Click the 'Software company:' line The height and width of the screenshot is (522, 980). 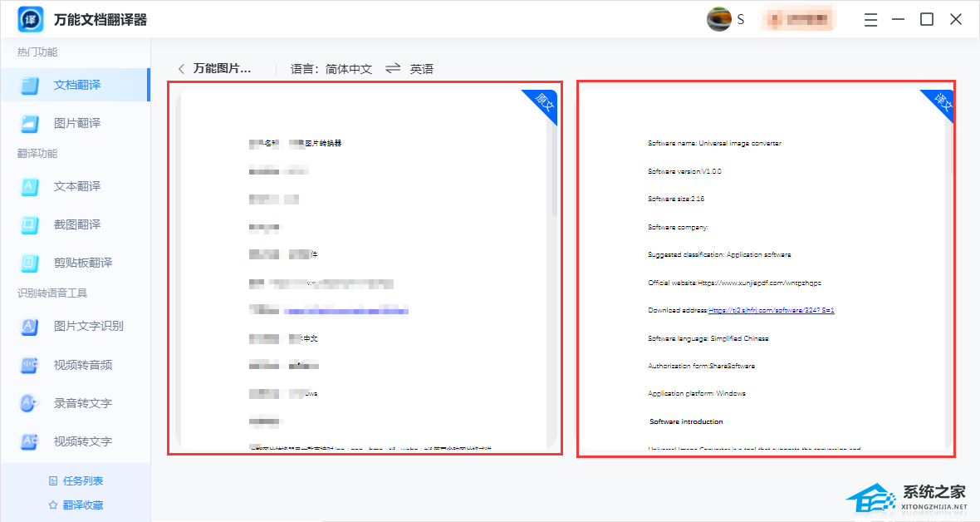click(679, 227)
